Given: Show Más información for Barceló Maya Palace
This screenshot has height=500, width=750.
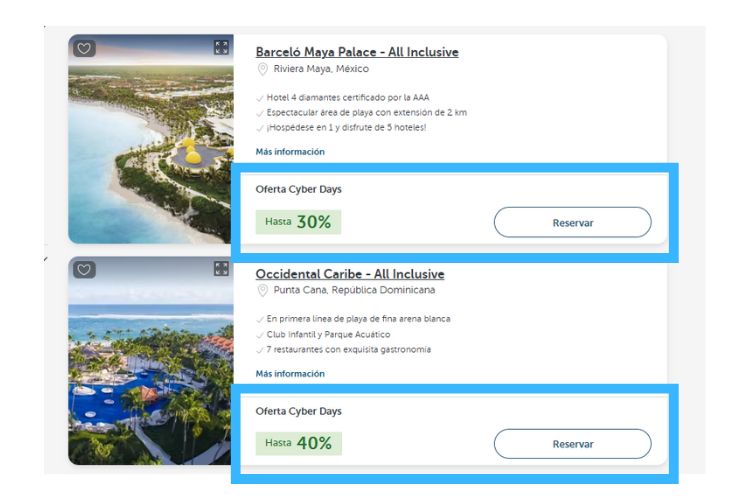Looking at the screenshot, I should tap(290, 152).
